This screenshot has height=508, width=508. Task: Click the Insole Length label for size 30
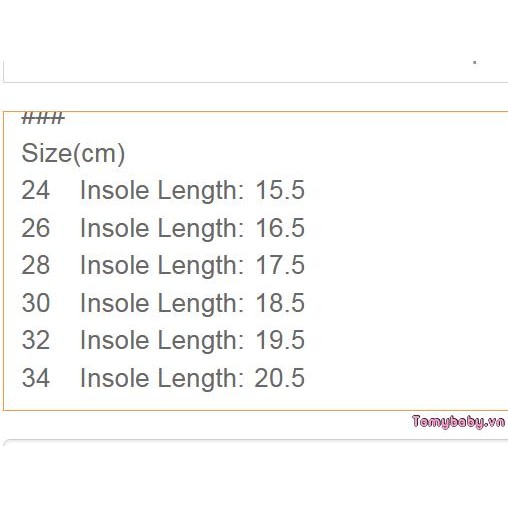pyautogui.click(x=162, y=304)
